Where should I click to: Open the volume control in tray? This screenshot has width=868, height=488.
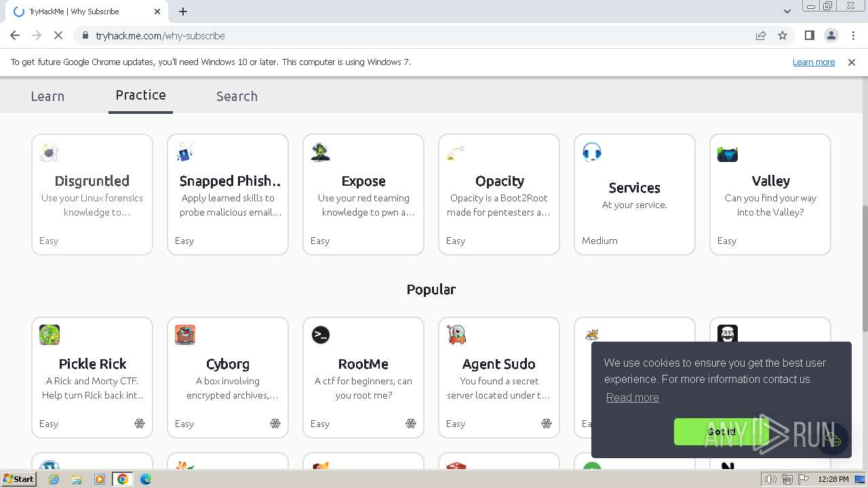pyautogui.click(x=770, y=479)
